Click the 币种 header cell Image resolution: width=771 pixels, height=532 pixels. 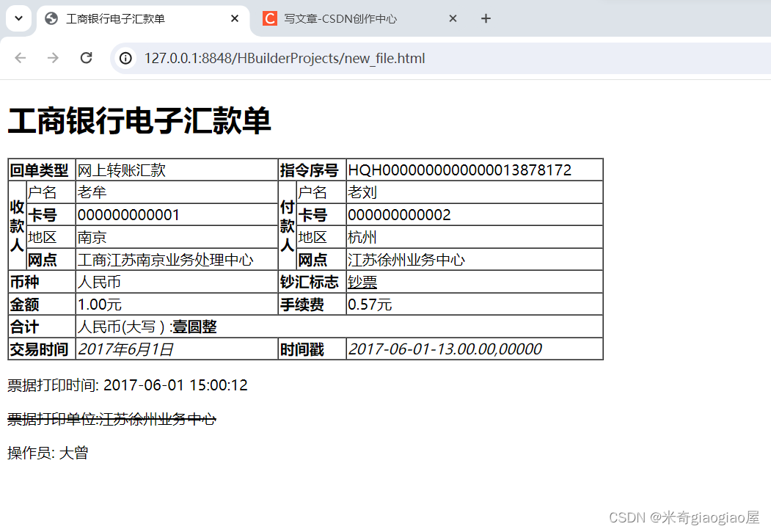[42, 282]
